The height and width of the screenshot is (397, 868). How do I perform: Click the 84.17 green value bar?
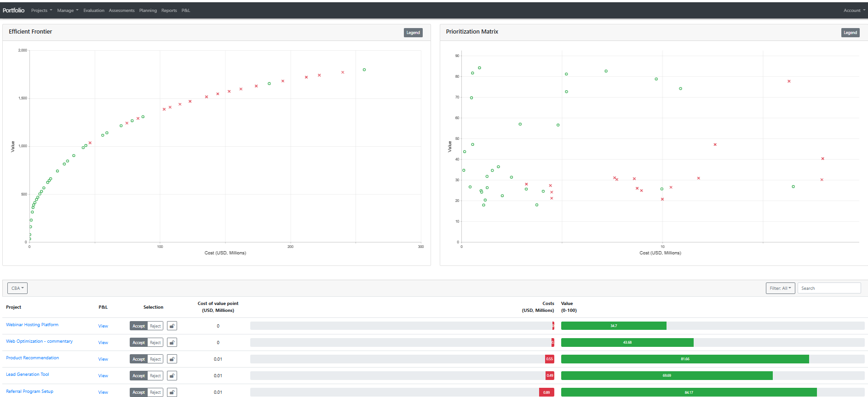(x=689, y=392)
